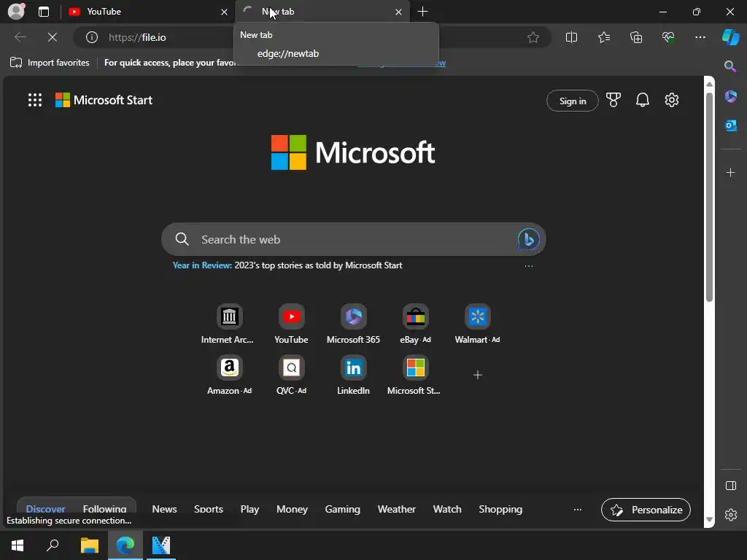Open File Explorer from taskbar
Viewport: 747px width, 560px height.
[89, 545]
